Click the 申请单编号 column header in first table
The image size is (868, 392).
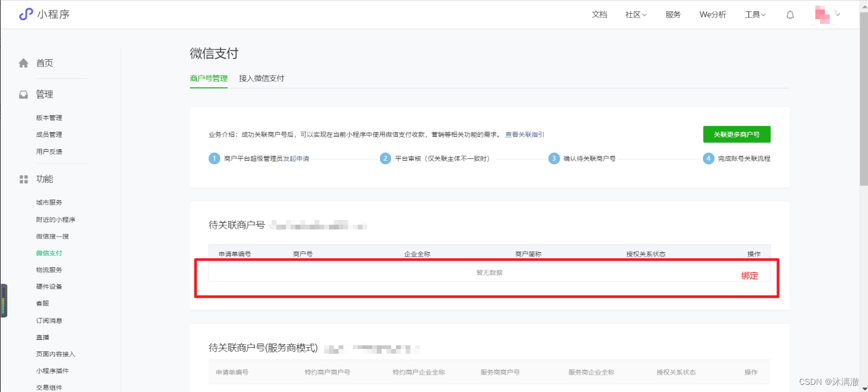[234, 254]
